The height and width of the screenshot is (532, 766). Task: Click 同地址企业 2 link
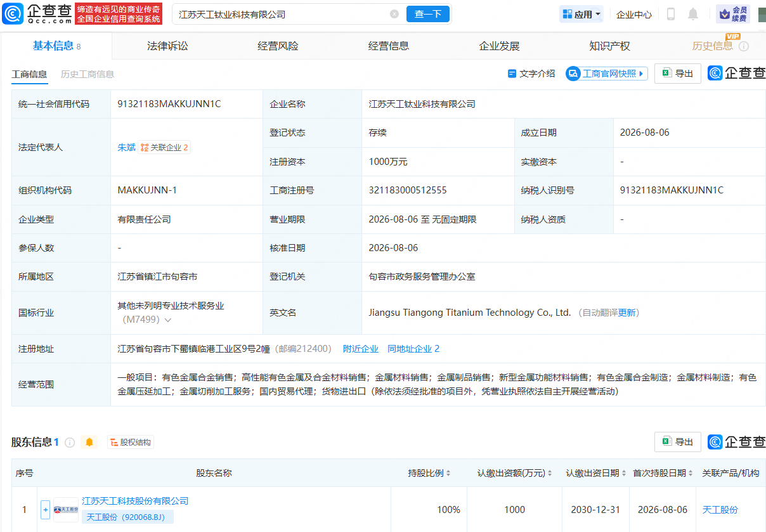tap(413, 349)
